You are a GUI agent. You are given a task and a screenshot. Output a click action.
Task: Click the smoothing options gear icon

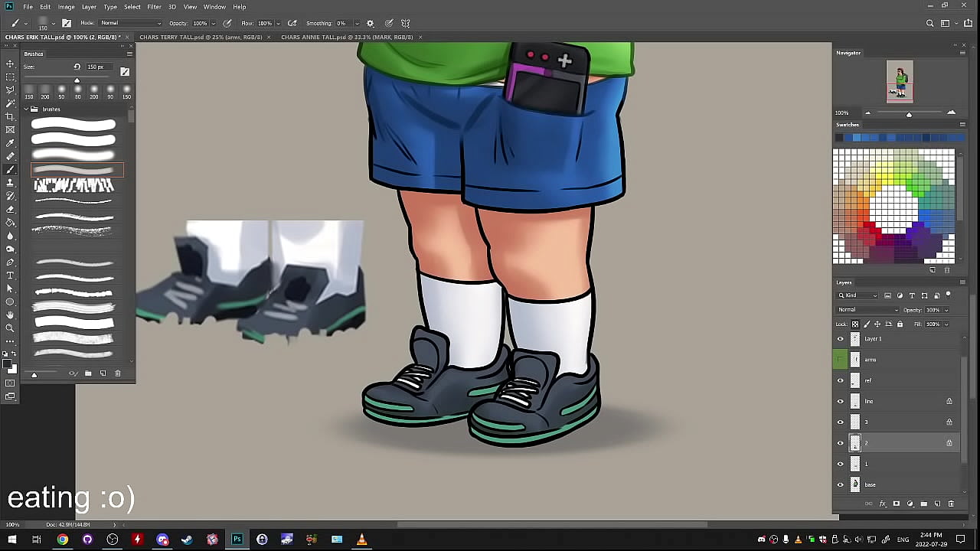[371, 24]
